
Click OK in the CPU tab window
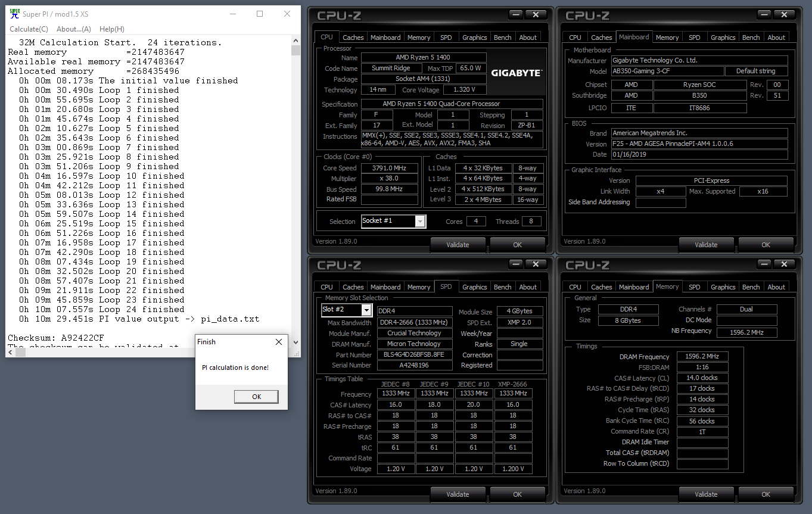click(517, 244)
